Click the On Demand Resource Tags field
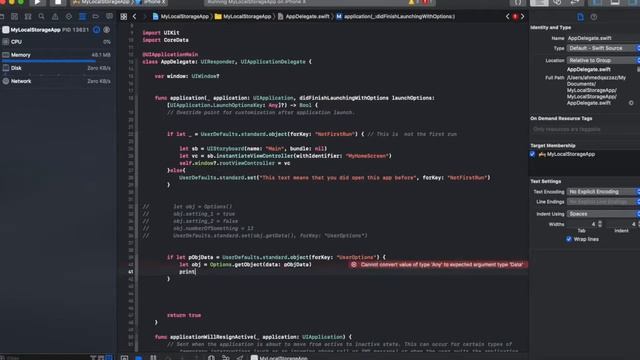 [585, 129]
